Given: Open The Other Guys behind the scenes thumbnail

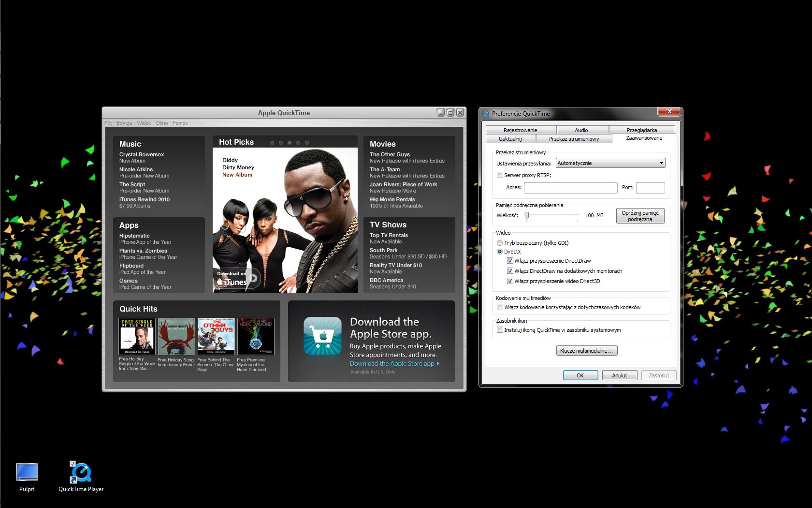Looking at the screenshot, I should 216,336.
